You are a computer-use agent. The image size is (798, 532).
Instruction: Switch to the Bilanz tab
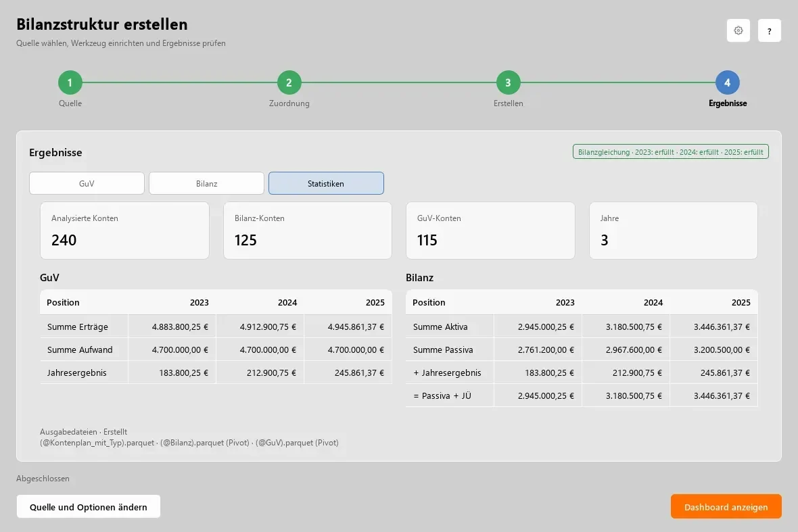pyautogui.click(x=206, y=183)
